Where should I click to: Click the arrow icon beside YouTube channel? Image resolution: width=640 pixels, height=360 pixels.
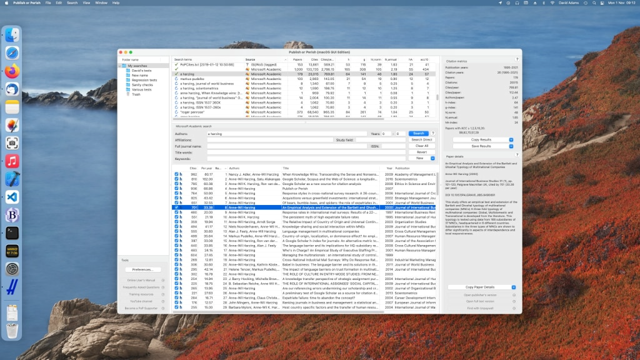[x=163, y=301]
